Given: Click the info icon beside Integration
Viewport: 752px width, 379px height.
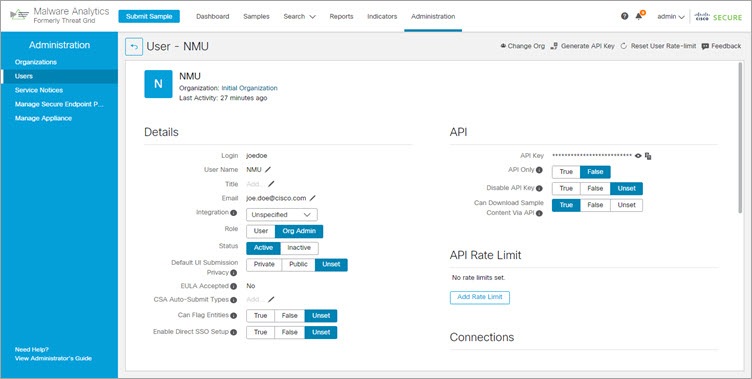Looking at the screenshot, I should [234, 213].
